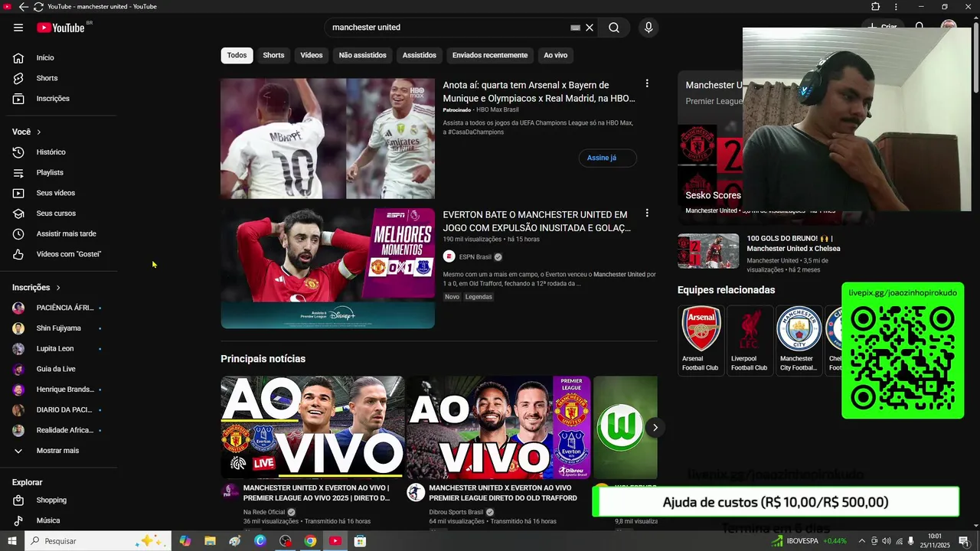This screenshot has height=551, width=980.
Task: Open Dibrou AO VIVO Old Trafford thumbnail
Action: click(x=498, y=428)
